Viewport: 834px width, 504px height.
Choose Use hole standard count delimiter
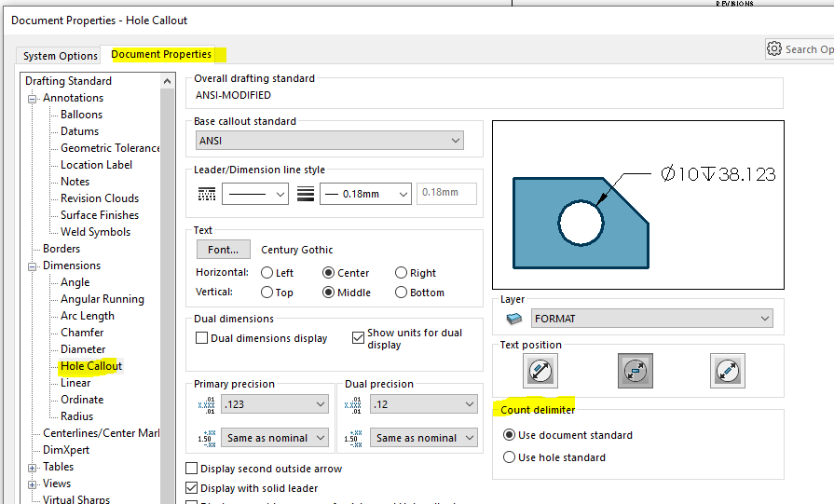(509, 457)
